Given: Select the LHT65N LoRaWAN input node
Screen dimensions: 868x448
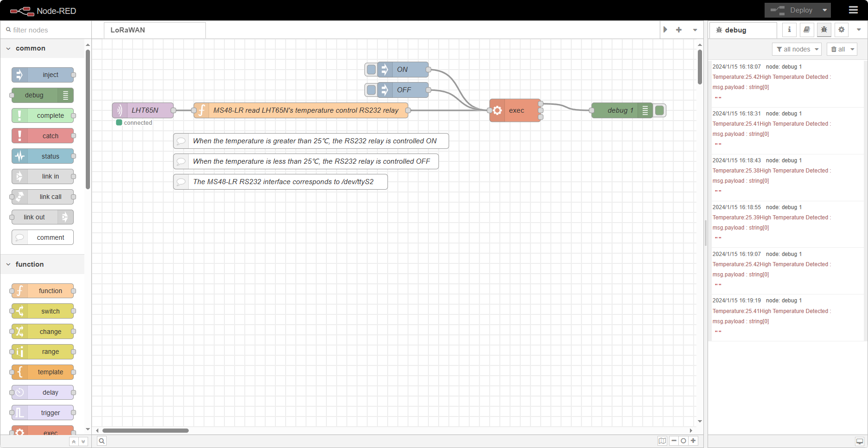Looking at the screenshot, I should coord(143,110).
